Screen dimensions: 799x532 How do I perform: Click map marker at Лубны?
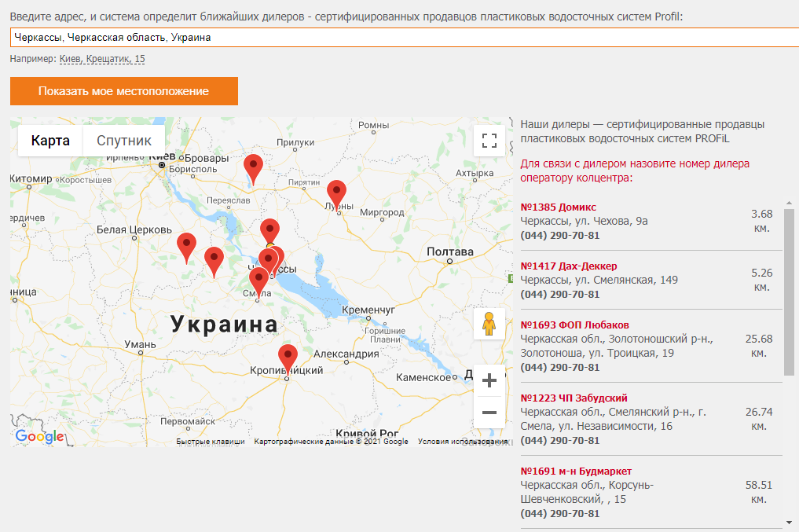pyautogui.click(x=336, y=195)
